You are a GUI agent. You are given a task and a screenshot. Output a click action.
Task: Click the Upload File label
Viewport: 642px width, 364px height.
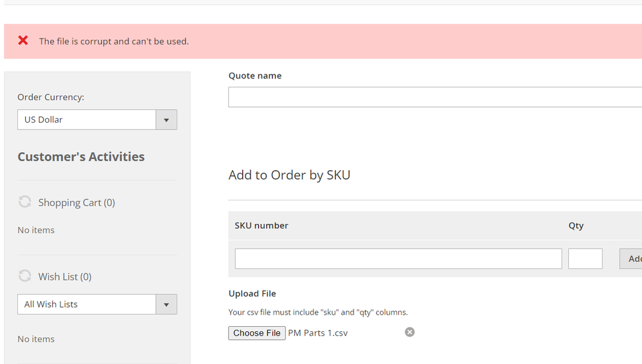pos(252,293)
